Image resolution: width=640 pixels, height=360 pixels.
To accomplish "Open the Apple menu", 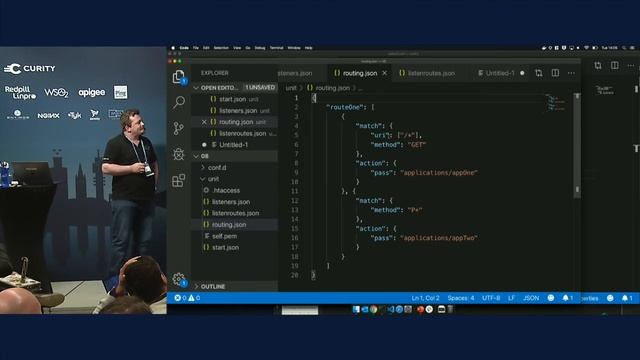I will [x=173, y=48].
